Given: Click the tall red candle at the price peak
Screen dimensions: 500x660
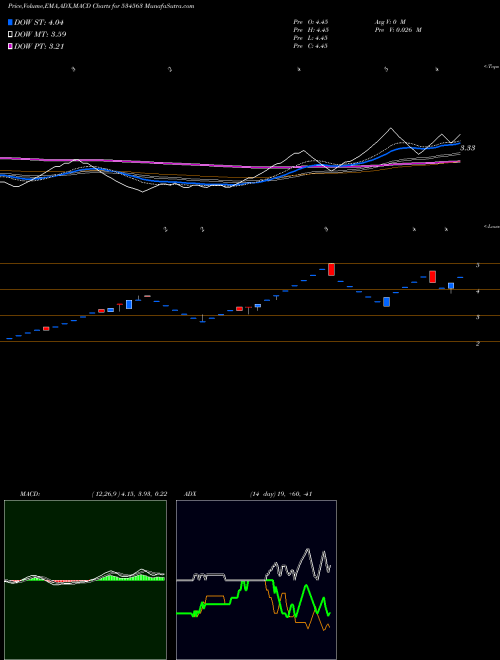Looking at the screenshot, I should click(331, 269).
